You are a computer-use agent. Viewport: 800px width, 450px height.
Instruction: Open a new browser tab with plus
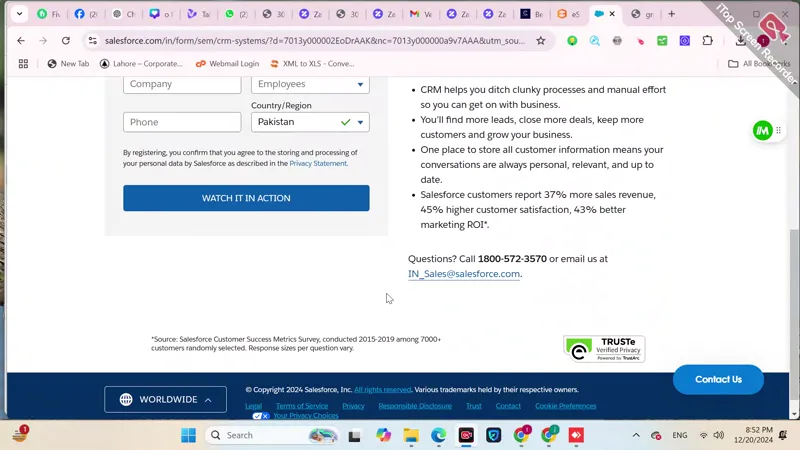tap(671, 14)
